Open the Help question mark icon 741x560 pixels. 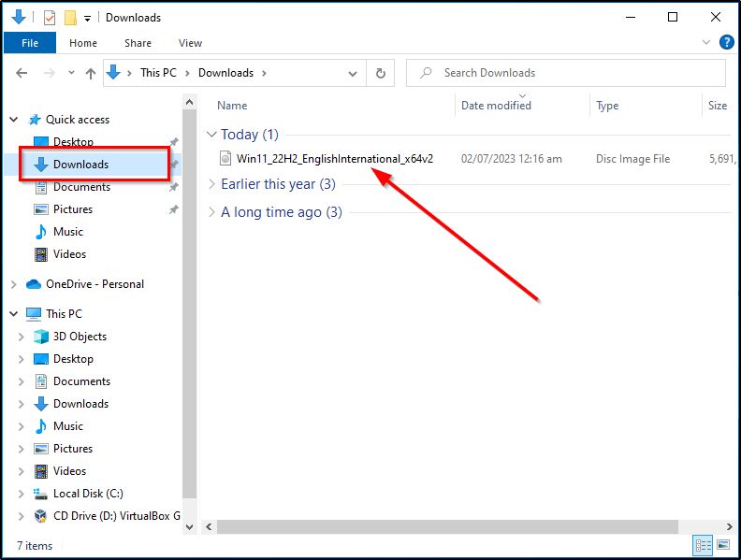(x=726, y=42)
